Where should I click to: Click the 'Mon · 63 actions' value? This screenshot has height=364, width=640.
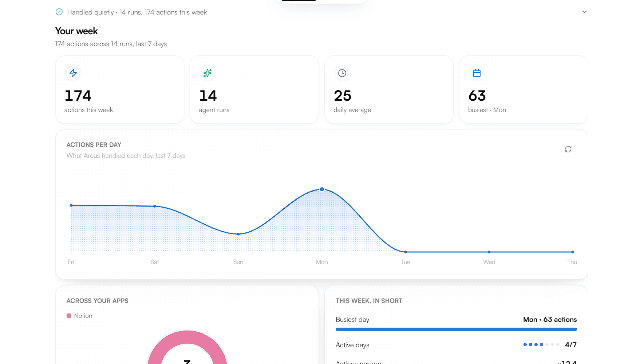coord(550,319)
